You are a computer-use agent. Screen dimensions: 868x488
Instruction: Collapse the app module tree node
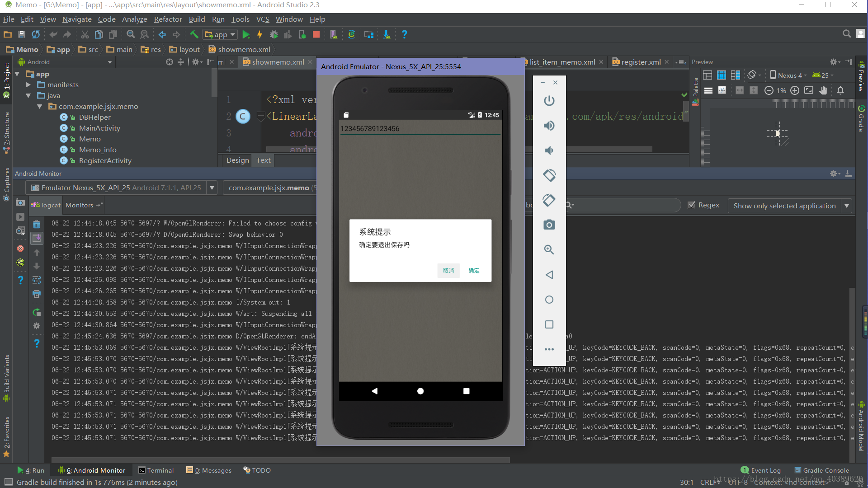coord(17,74)
